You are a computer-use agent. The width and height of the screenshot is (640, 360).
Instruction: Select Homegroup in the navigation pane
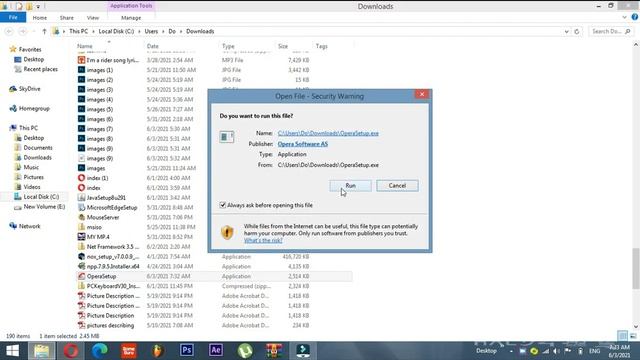pos(29,108)
